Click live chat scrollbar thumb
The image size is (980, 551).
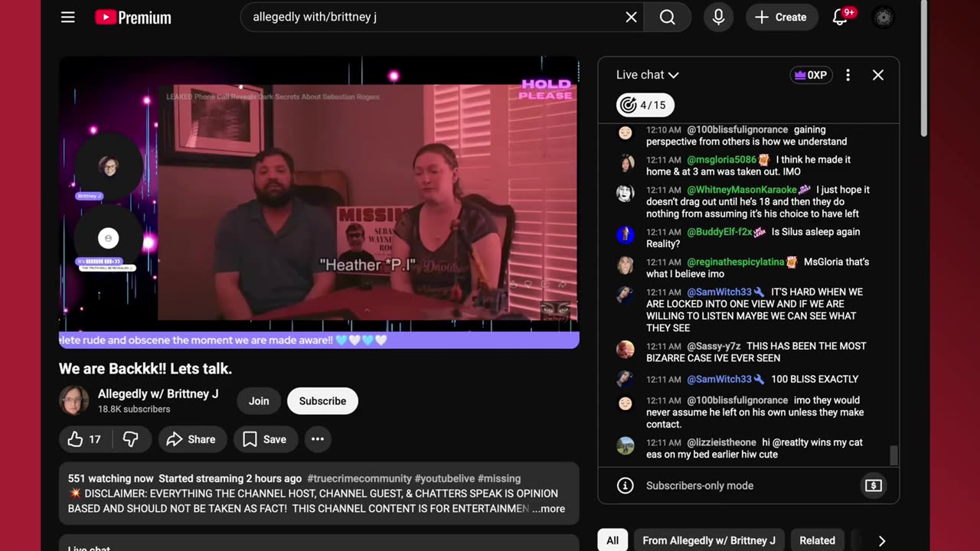tap(893, 455)
